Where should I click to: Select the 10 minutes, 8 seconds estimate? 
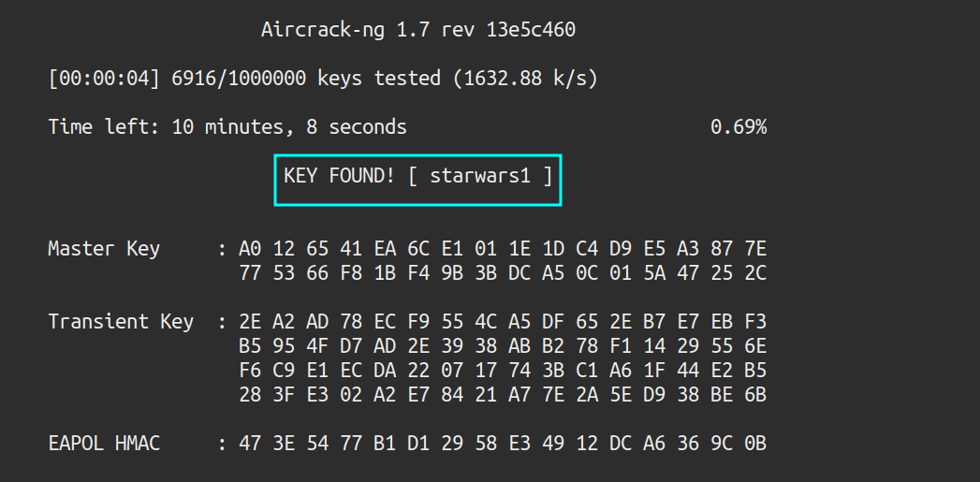coord(288,126)
